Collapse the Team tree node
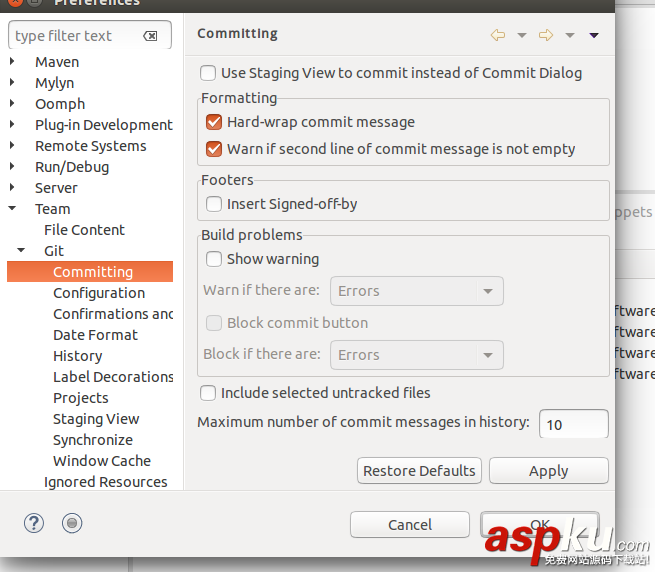Viewport: 655px width, 572px height. pyautogui.click(x=12, y=208)
